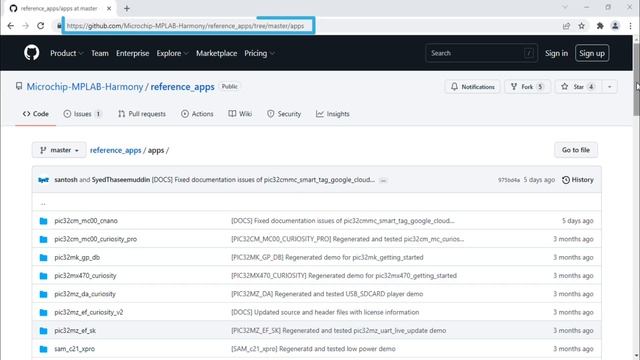
Task: Click the Sign up button
Action: pyautogui.click(x=592, y=53)
